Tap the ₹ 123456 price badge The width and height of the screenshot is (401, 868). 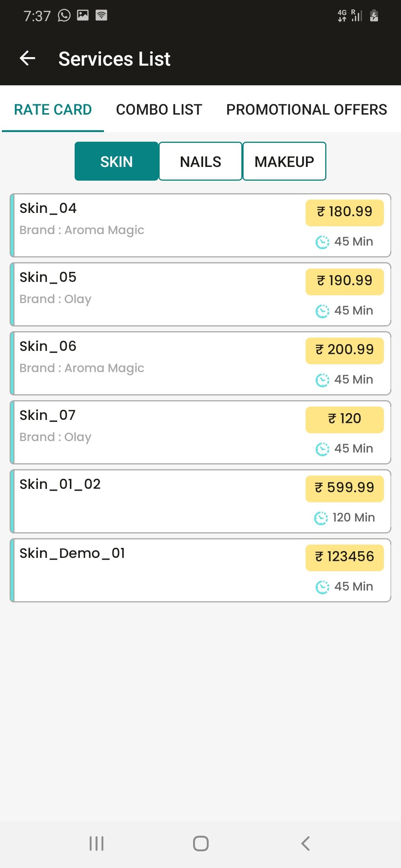[x=345, y=558]
